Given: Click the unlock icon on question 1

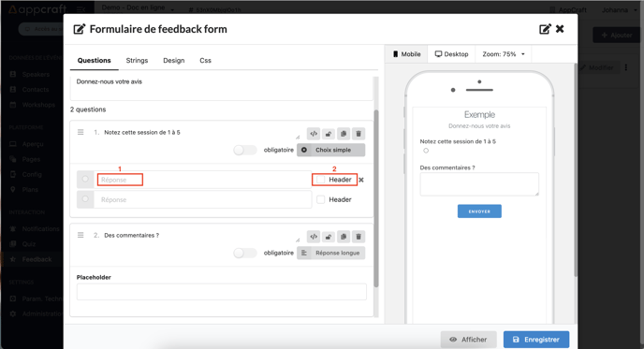Looking at the screenshot, I should tap(329, 134).
